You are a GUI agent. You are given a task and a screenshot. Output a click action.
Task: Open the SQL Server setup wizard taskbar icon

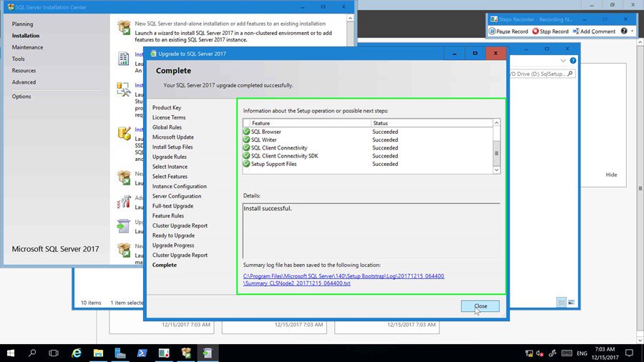[x=208, y=353]
